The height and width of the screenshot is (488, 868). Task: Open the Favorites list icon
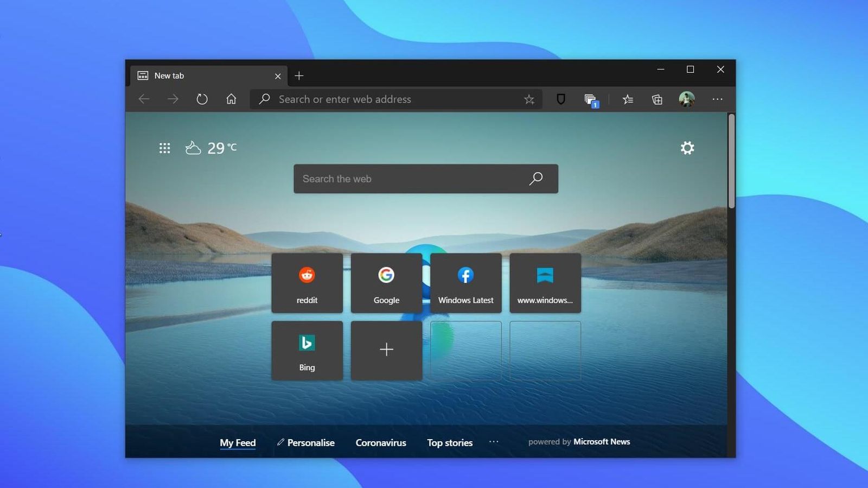pos(628,99)
